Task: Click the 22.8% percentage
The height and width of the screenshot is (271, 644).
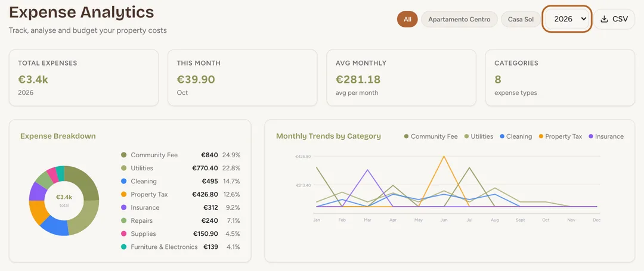Action: pyautogui.click(x=231, y=168)
